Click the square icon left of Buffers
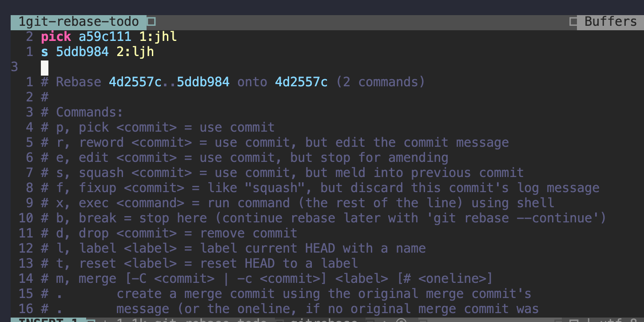This screenshot has width=644, height=322. (573, 22)
